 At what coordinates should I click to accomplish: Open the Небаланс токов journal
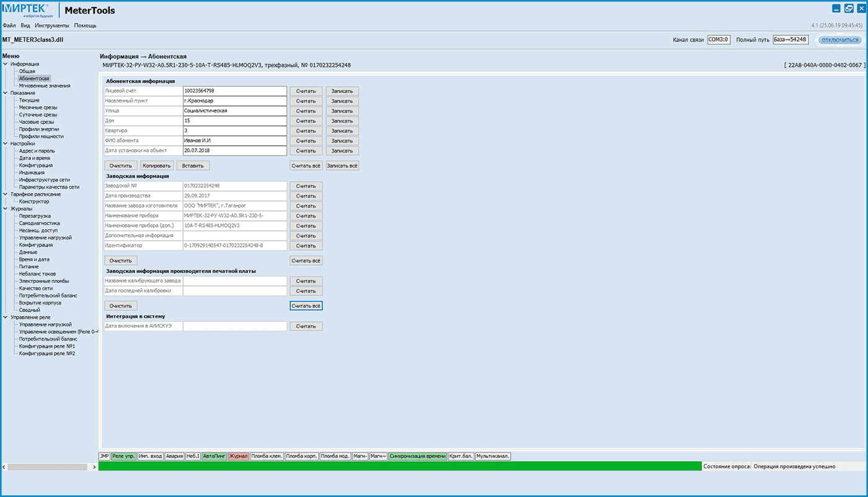37,274
